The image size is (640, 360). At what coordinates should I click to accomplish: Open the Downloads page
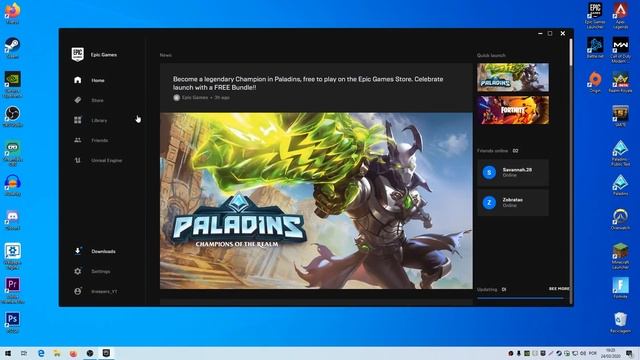103,251
